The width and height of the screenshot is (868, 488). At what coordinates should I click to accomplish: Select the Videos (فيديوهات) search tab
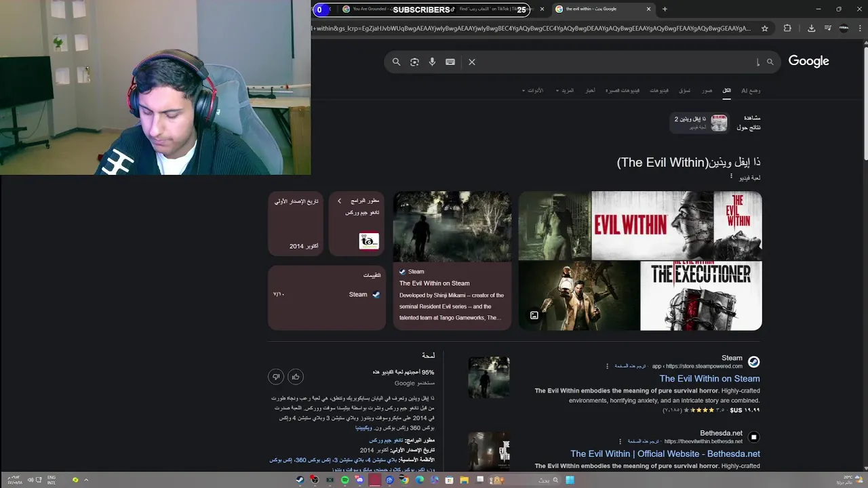(659, 90)
